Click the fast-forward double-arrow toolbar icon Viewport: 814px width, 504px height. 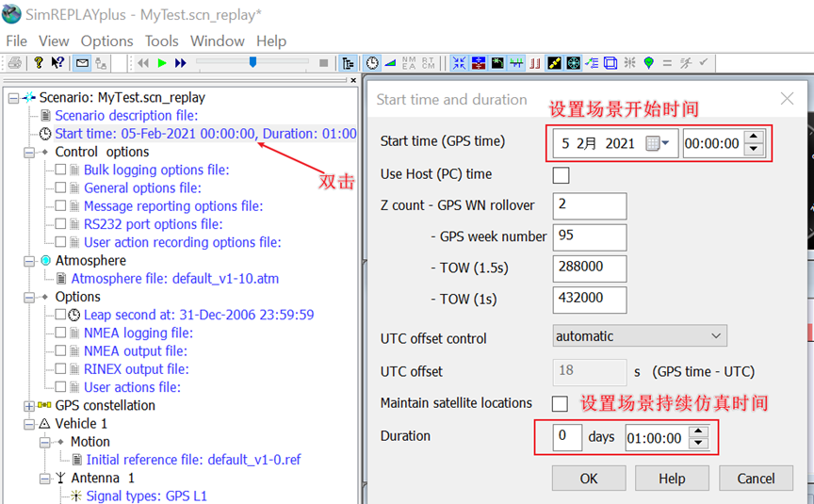click(180, 63)
